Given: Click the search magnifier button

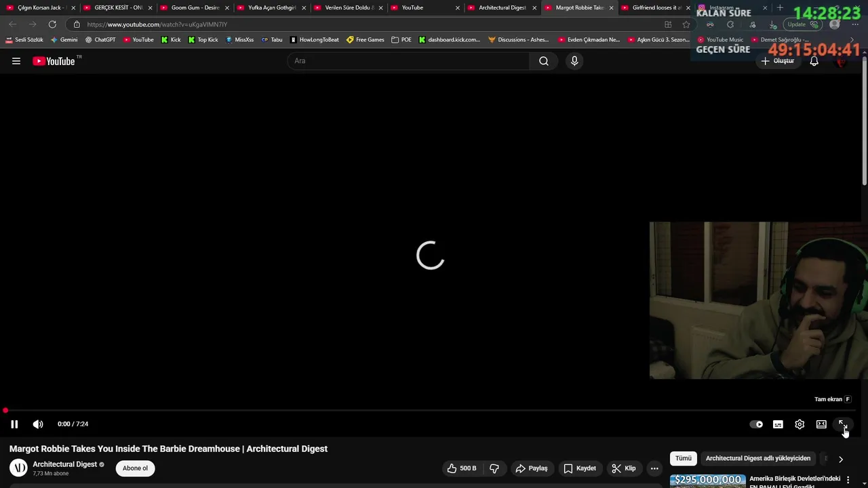Looking at the screenshot, I should (x=544, y=61).
